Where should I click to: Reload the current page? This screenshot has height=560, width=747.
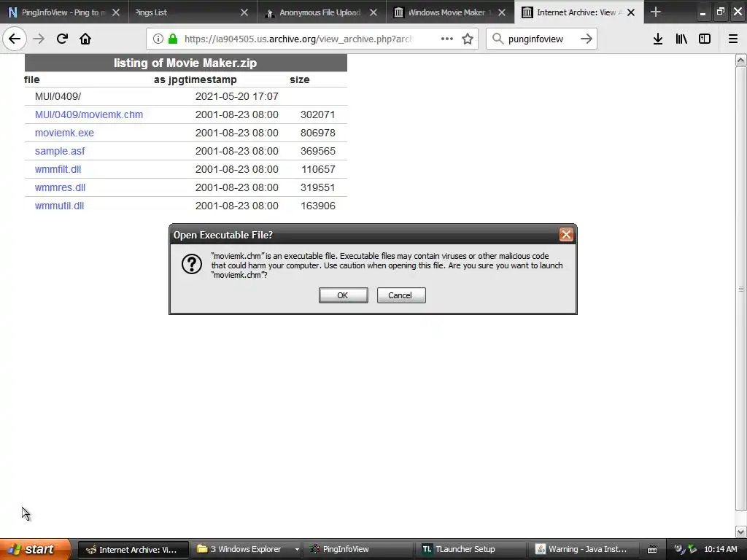tap(62, 39)
